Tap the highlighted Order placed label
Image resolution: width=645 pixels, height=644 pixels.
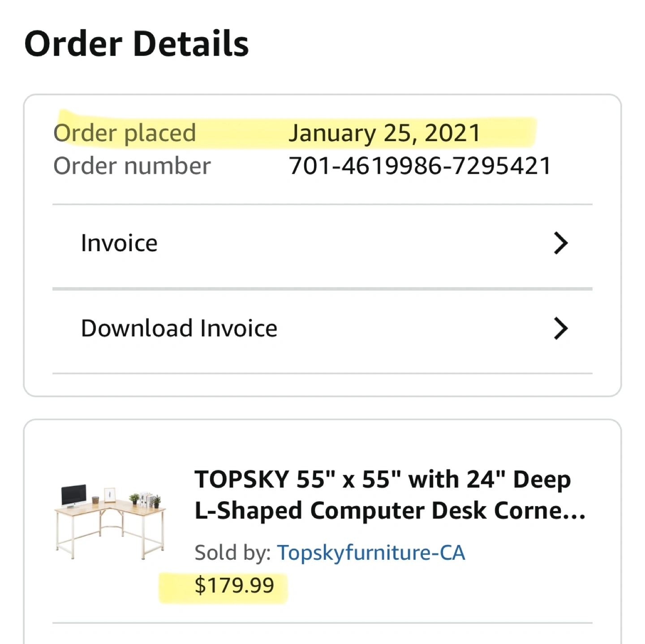(125, 133)
